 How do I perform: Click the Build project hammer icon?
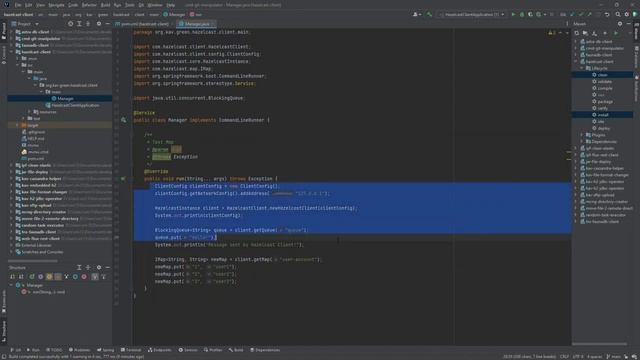(x=429, y=14)
